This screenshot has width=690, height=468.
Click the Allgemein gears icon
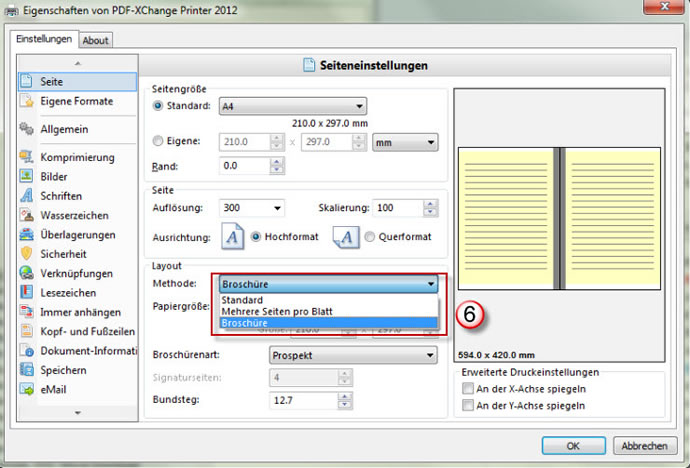[x=26, y=129]
